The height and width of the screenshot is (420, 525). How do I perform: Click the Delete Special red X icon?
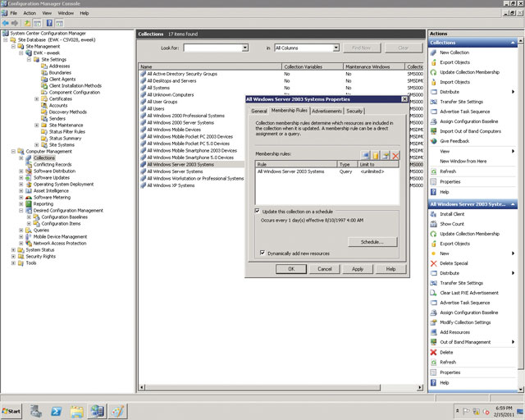[x=434, y=263]
